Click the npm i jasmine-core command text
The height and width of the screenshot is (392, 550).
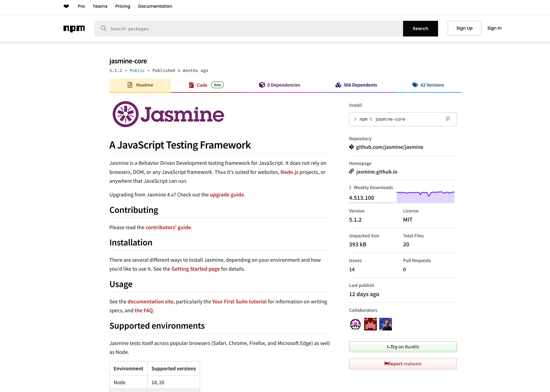point(382,119)
